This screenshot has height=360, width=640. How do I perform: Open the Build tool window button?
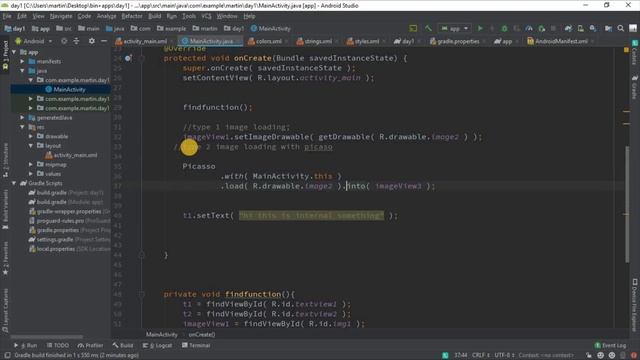coord(123,346)
